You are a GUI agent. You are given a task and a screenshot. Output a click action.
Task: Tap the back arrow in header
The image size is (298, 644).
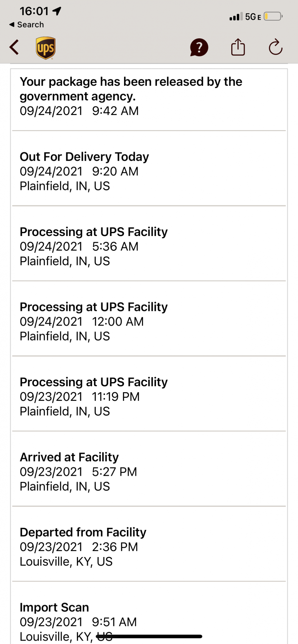[x=14, y=47]
